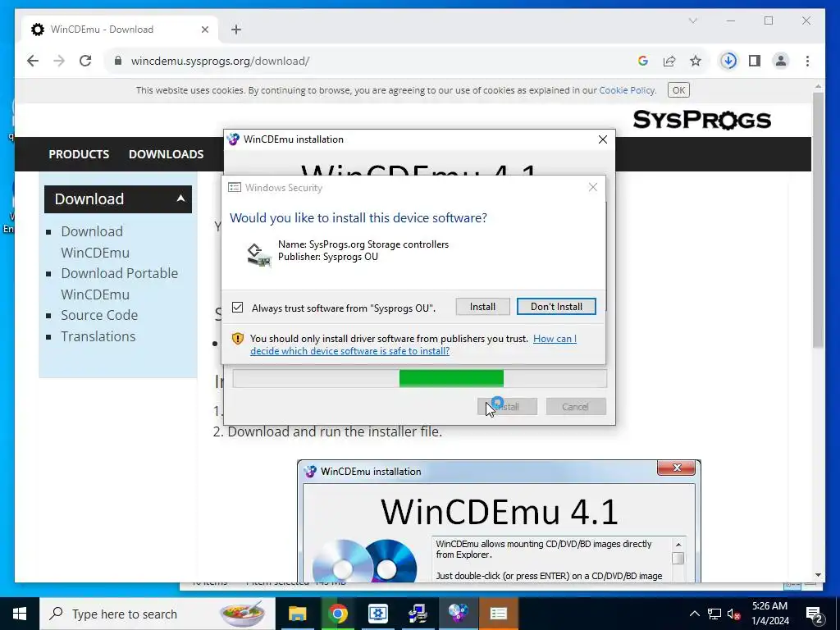Open a new tab with the plus icon

(x=236, y=30)
